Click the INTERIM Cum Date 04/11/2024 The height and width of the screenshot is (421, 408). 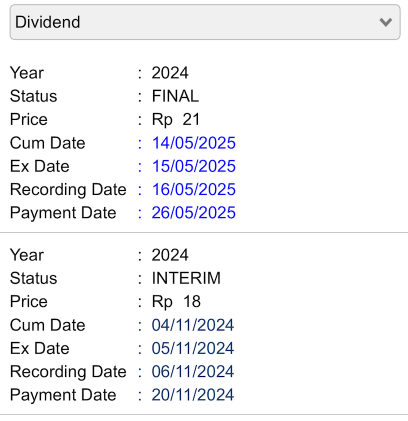coord(193,325)
